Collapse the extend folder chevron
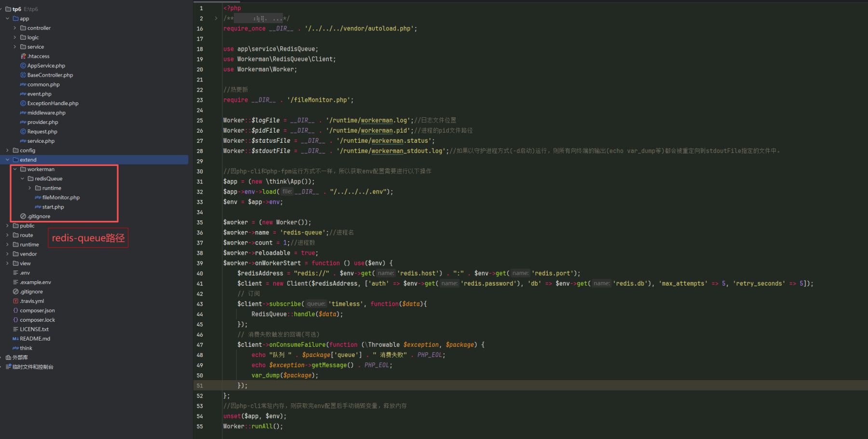The width and height of the screenshot is (868, 439). coord(8,160)
